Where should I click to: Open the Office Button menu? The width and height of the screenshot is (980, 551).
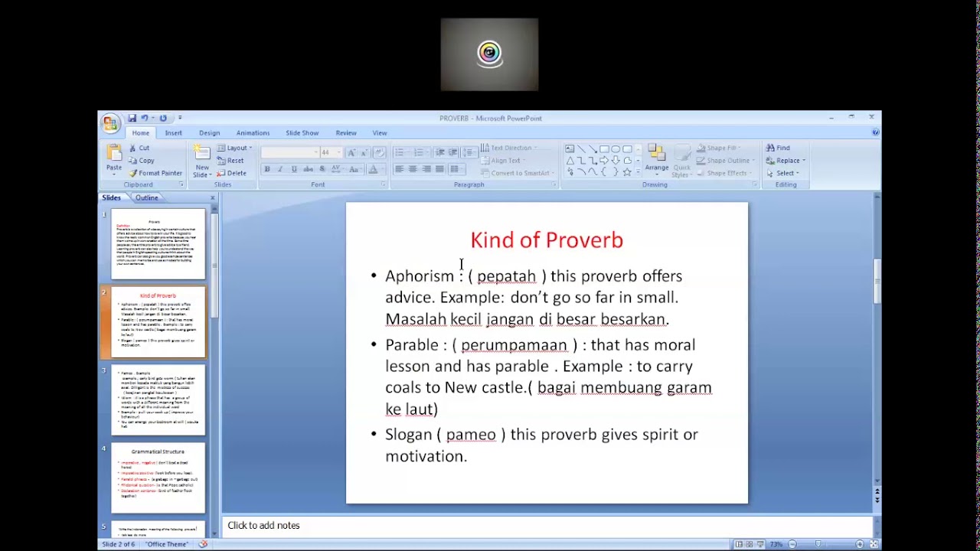(110, 123)
